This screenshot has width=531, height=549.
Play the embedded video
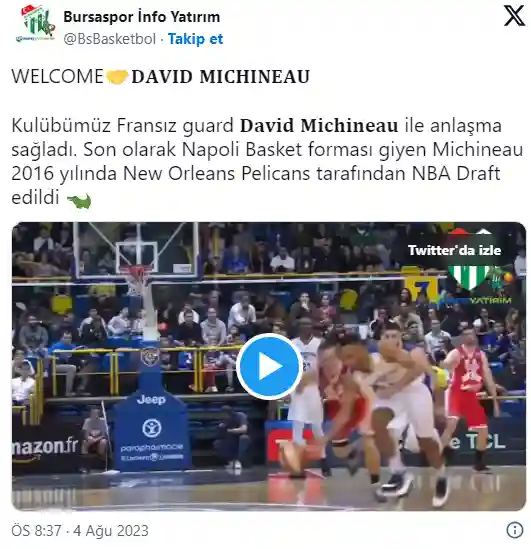269,366
